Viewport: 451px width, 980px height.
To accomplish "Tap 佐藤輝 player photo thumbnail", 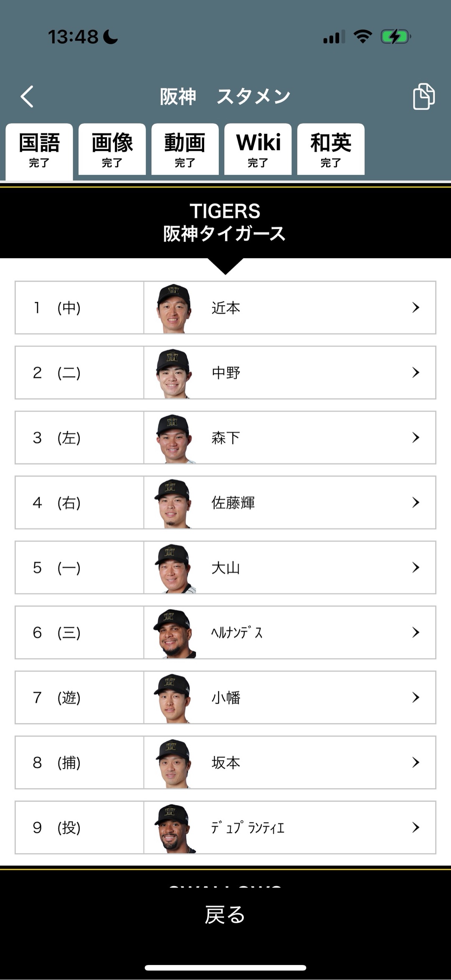I will point(173,503).
